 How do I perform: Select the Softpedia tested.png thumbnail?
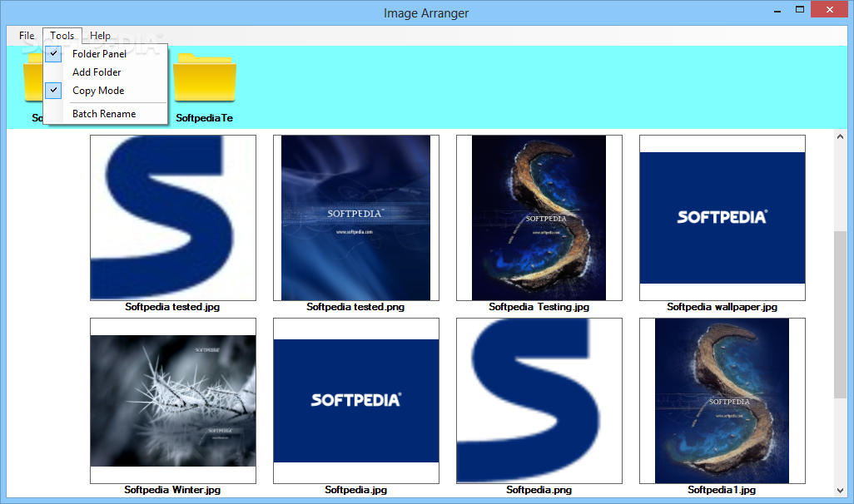click(x=355, y=218)
